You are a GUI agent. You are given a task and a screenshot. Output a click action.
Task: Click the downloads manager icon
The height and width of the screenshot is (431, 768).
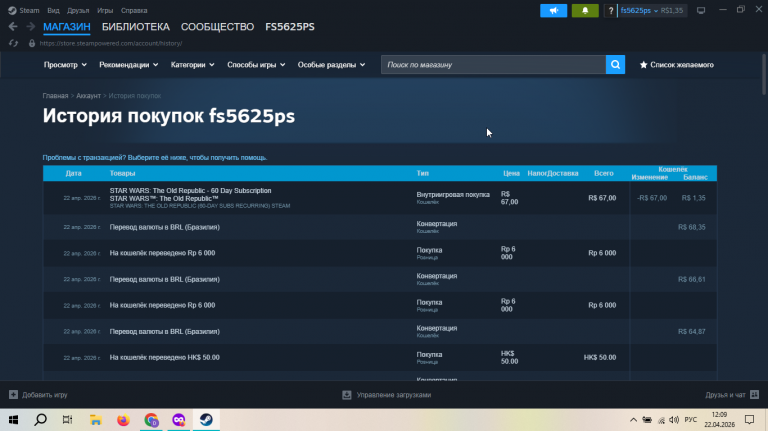[347, 395]
